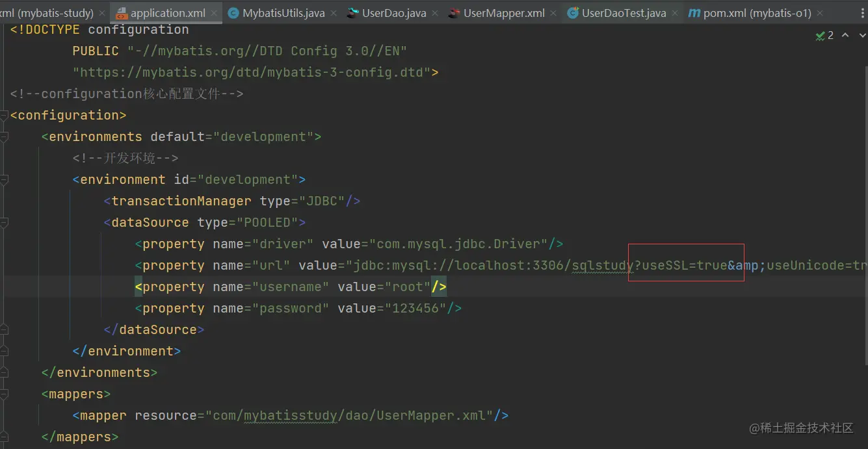Click sqlstudy in the JDBC url
Screen dimensions: 868x449
click(x=603, y=265)
